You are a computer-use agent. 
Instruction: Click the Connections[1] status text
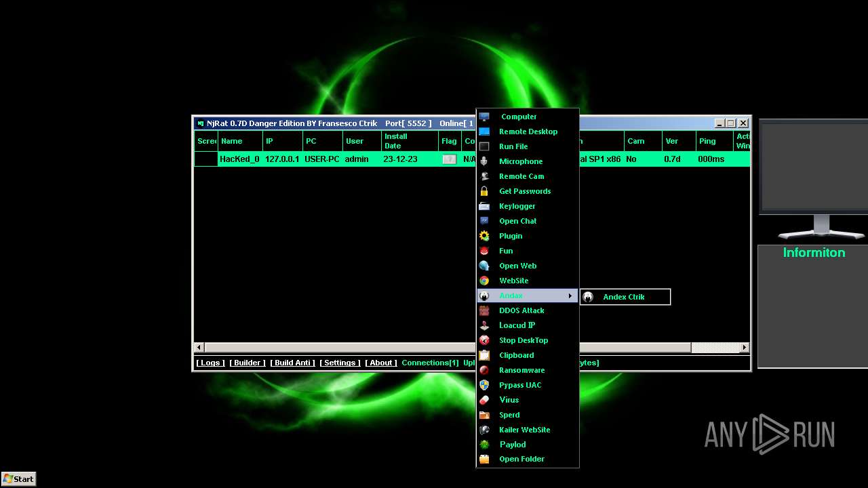click(430, 363)
